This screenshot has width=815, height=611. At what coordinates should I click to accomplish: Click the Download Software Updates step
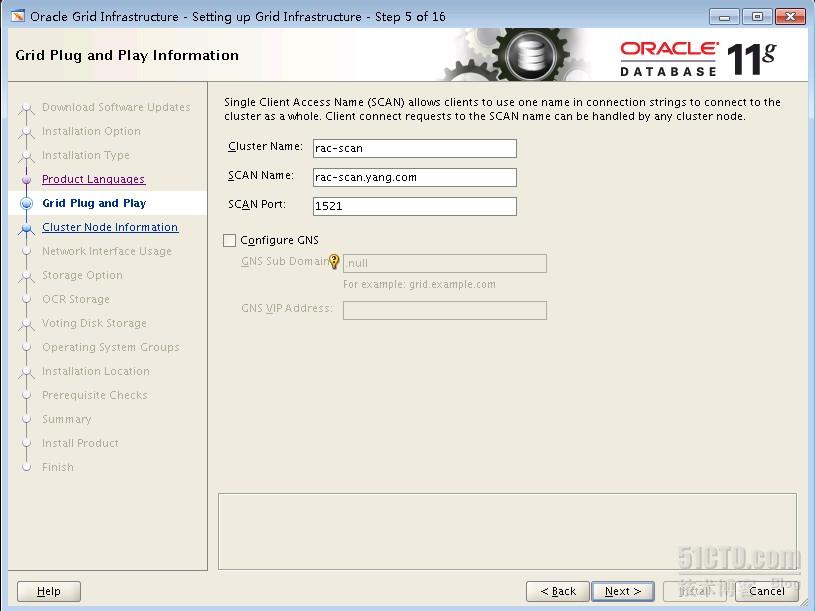[116, 107]
